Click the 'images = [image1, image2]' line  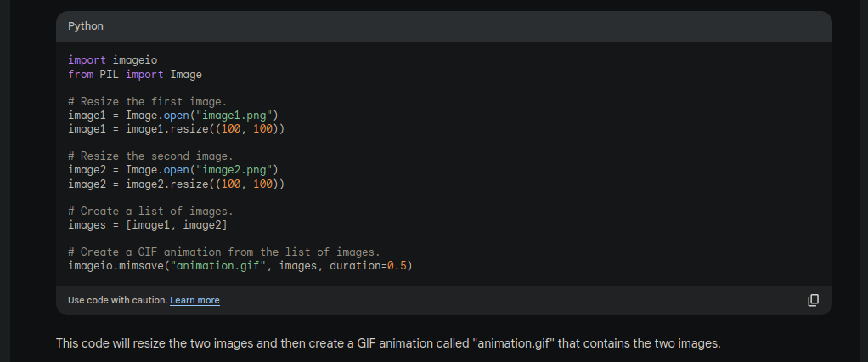click(148, 224)
